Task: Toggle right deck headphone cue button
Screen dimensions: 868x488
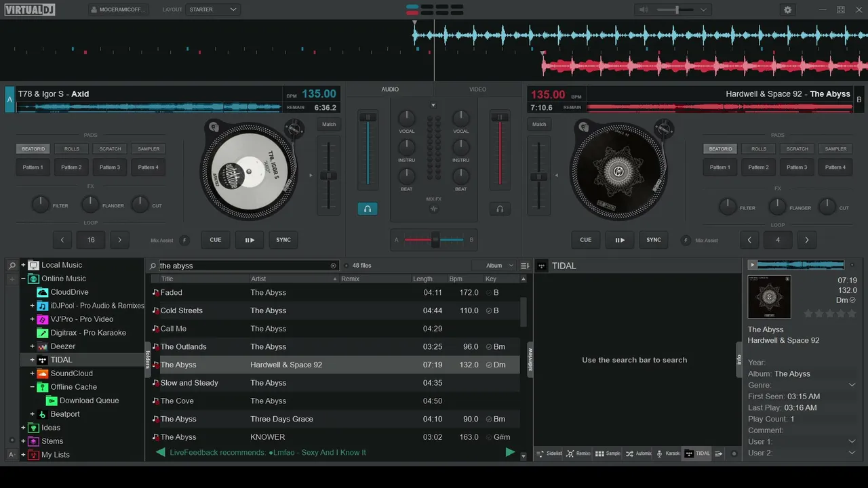Action: coord(500,209)
